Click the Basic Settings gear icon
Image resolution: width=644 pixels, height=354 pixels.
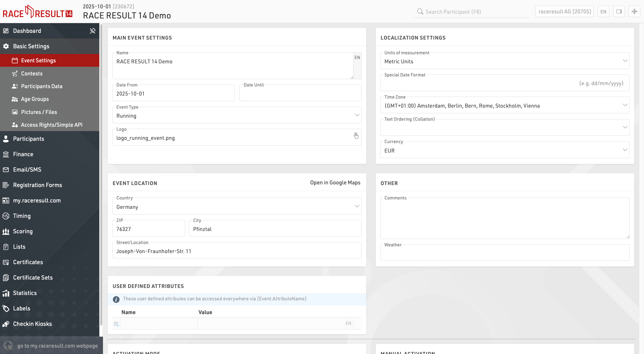6,46
